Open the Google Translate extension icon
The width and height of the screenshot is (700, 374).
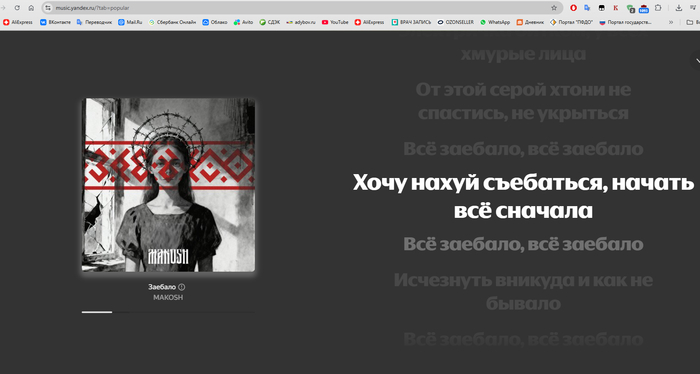587,8
